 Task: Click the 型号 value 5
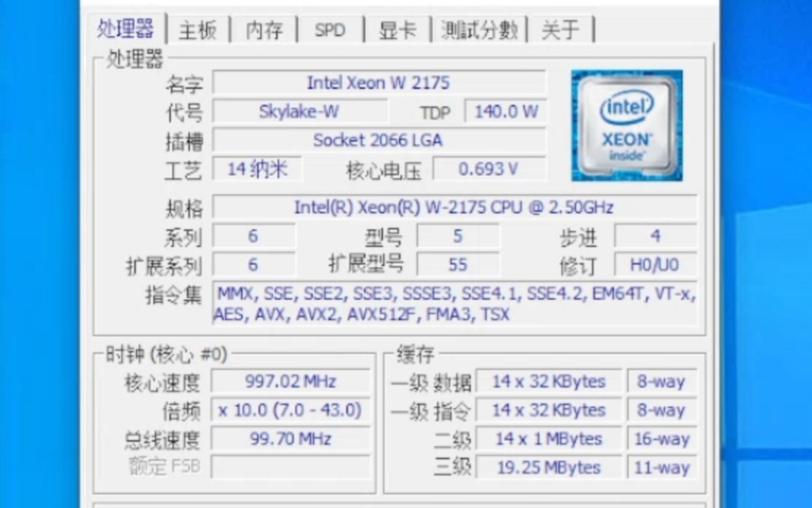click(x=458, y=236)
